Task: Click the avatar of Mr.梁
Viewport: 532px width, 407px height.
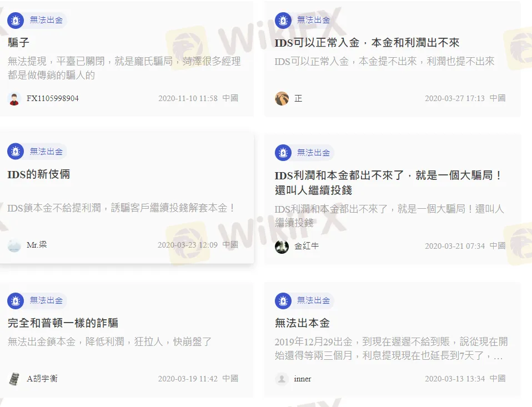Action: 14,245
